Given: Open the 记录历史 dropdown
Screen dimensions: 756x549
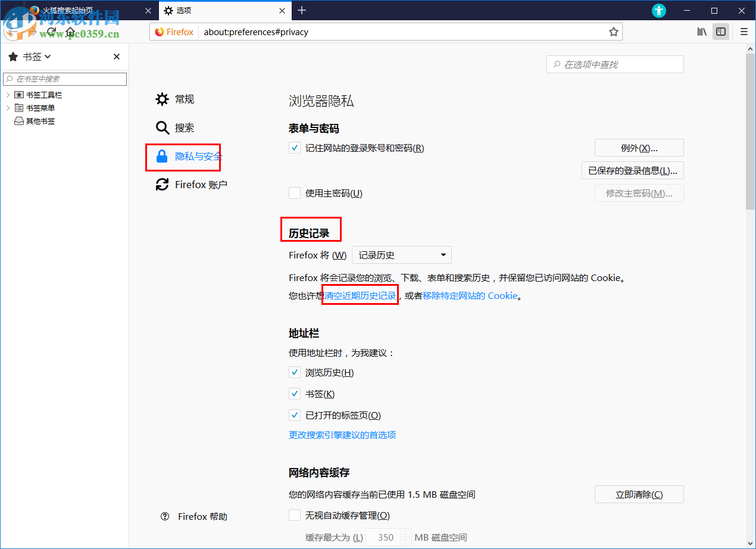Looking at the screenshot, I should (401, 254).
